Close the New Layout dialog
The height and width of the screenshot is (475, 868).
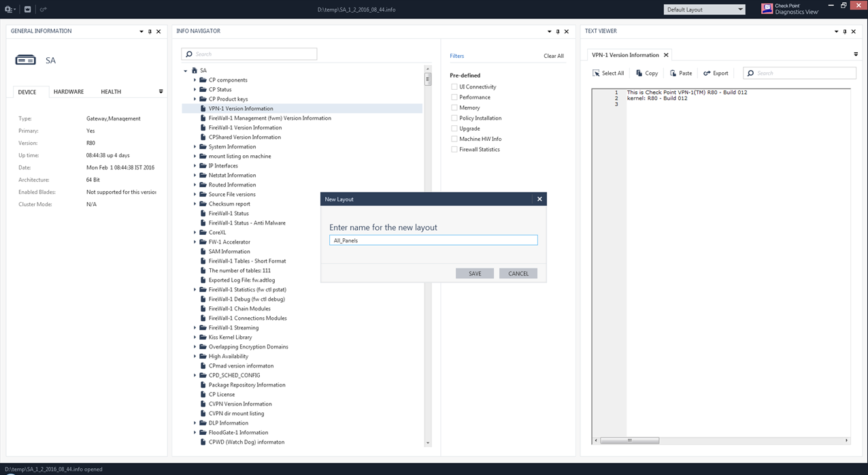pos(539,199)
